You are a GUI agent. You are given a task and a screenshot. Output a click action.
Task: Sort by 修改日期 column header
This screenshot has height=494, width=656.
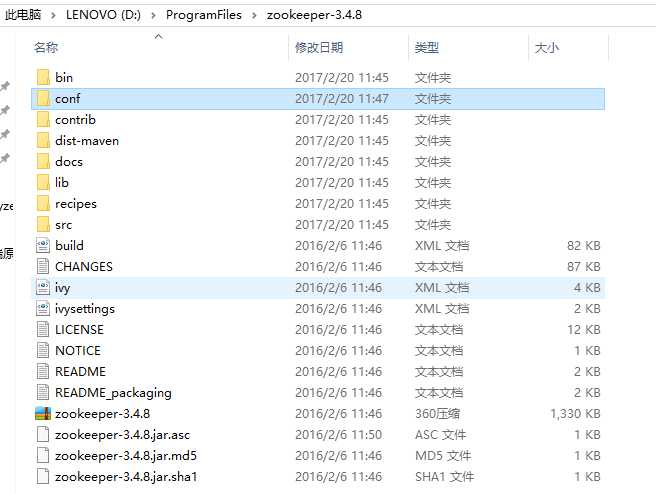coord(319,47)
